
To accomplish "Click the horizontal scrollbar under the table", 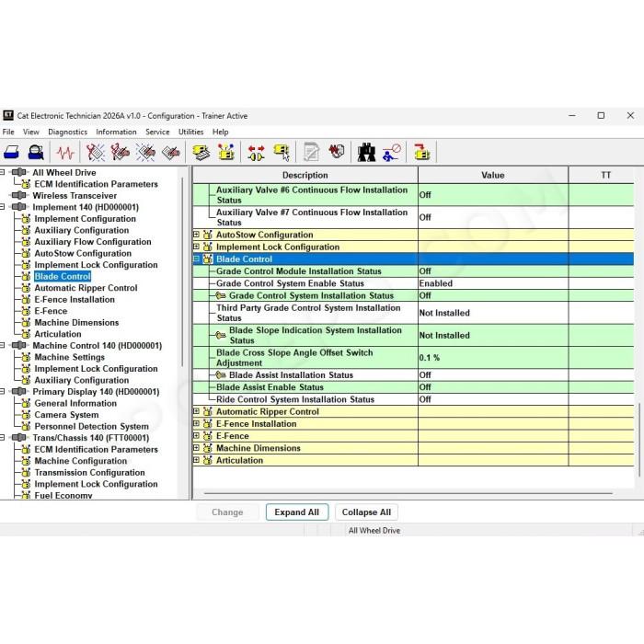I will 408,493.
